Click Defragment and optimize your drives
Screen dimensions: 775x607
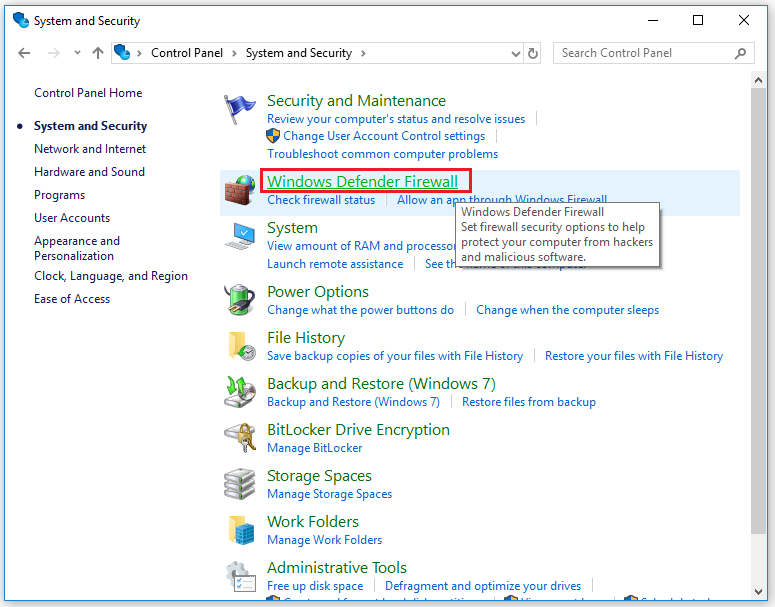click(483, 586)
